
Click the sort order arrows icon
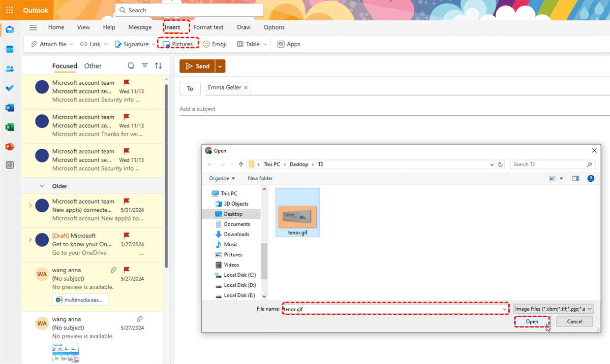[159, 66]
